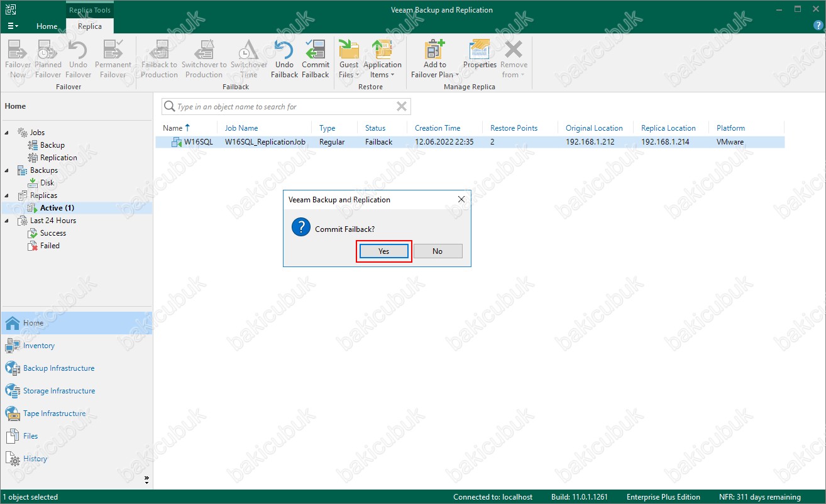This screenshot has height=504, width=826.
Task: Sort by the Platform column header
Action: [730, 128]
